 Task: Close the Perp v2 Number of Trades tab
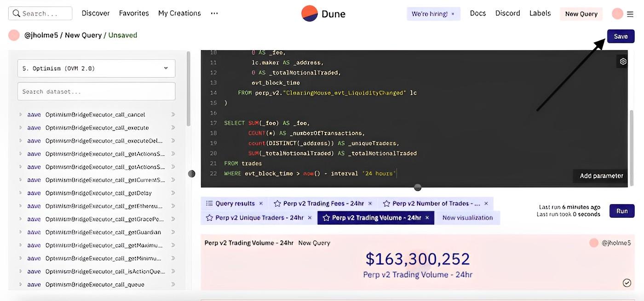pos(486,203)
